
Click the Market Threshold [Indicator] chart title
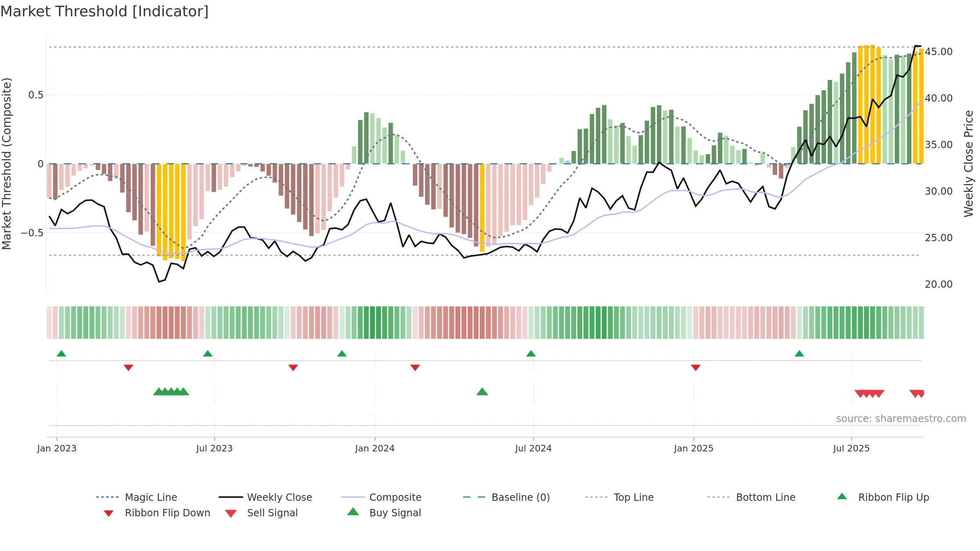coord(105,11)
